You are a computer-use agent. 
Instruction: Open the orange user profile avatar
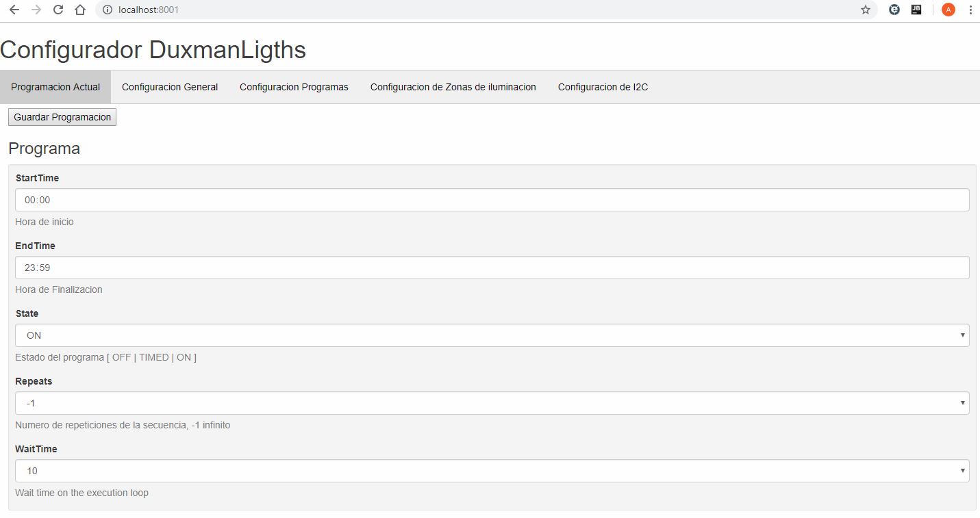point(948,10)
